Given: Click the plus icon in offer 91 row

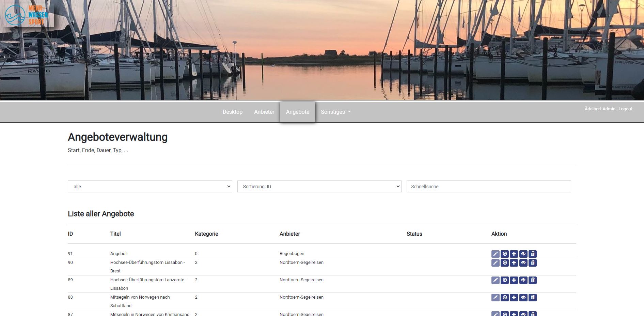Looking at the screenshot, I should point(514,254).
